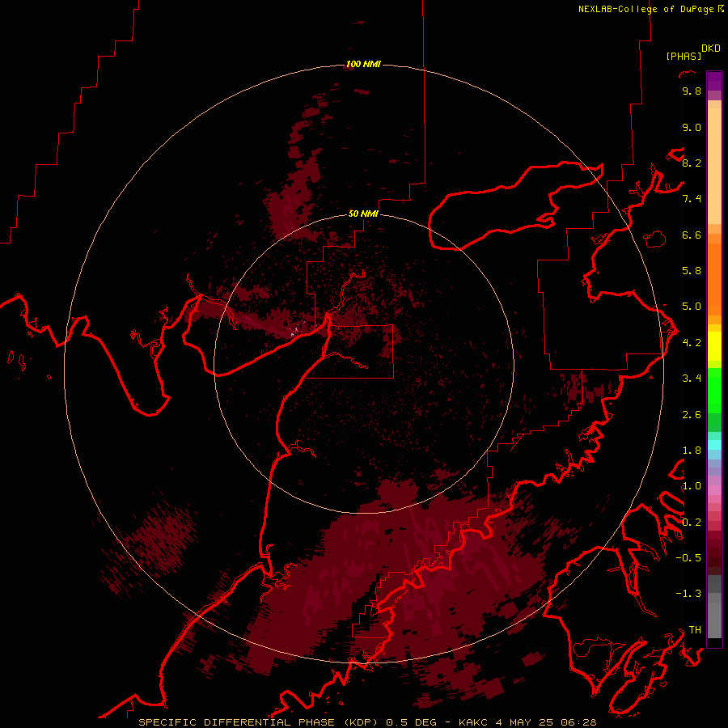This screenshot has height=728, width=728.
Task: Click the 100 NMI range ring label
Action: (363, 64)
